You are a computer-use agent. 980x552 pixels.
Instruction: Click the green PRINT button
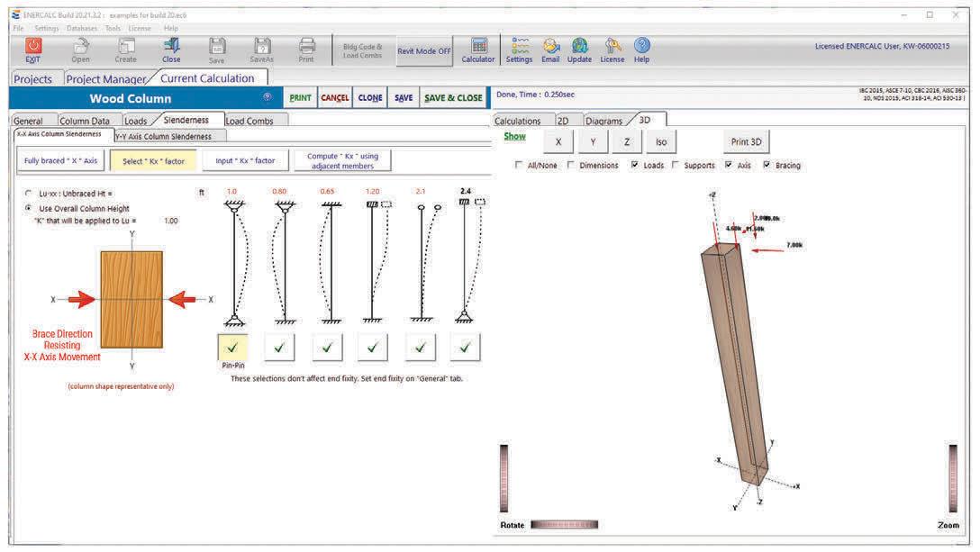[x=300, y=98]
